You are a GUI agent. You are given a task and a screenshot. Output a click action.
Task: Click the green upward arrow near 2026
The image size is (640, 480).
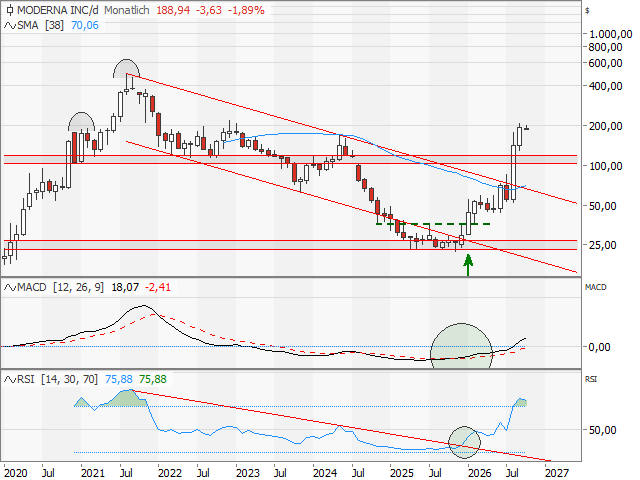[x=468, y=264]
